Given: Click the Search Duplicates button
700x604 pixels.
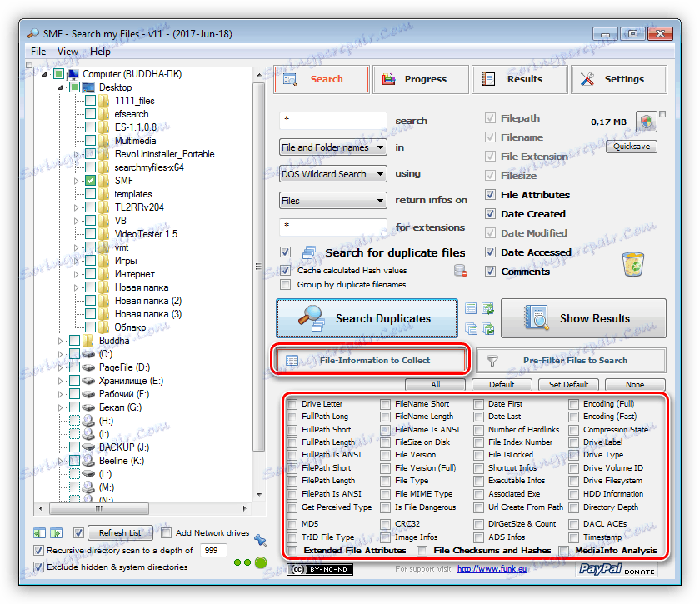Looking at the screenshot, I should tap(367, 318).
